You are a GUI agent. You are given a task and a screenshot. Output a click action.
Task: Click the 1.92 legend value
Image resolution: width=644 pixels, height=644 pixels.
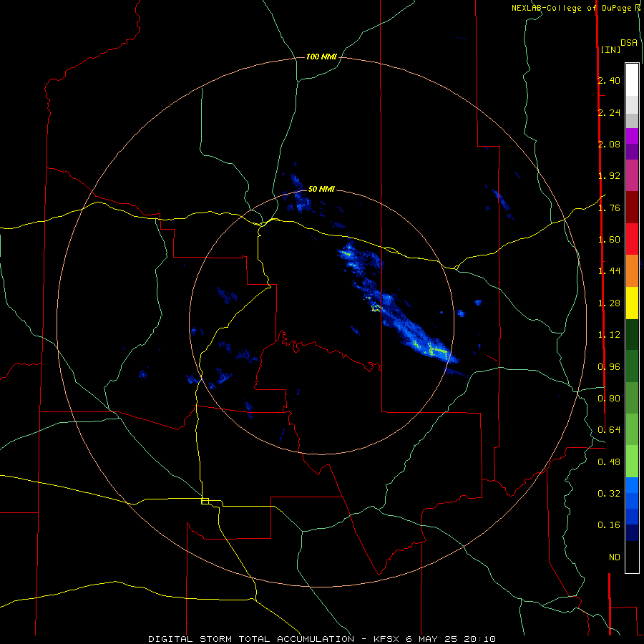(x=609, y=176)
